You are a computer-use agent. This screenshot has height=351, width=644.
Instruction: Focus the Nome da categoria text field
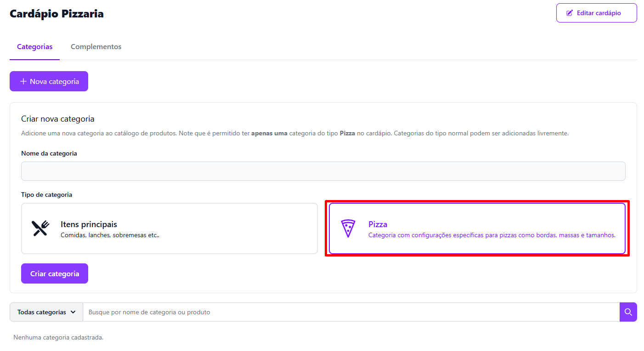(323, 171)
